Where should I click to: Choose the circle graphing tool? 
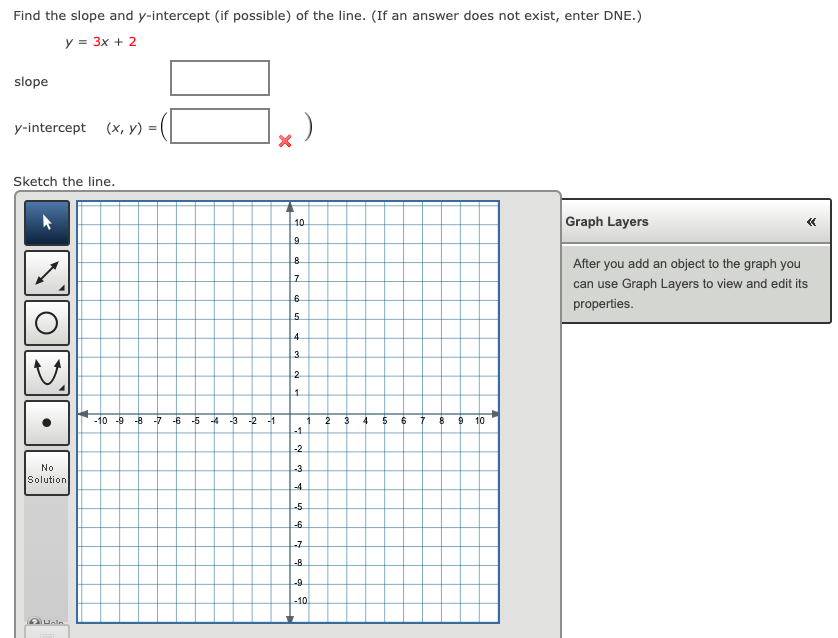46,322
